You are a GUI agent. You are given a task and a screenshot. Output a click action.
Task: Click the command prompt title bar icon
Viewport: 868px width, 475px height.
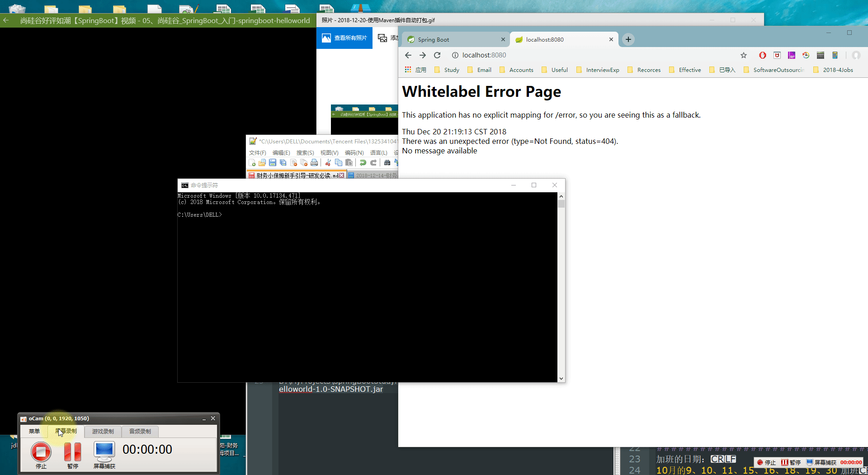(x=184, y=185)
